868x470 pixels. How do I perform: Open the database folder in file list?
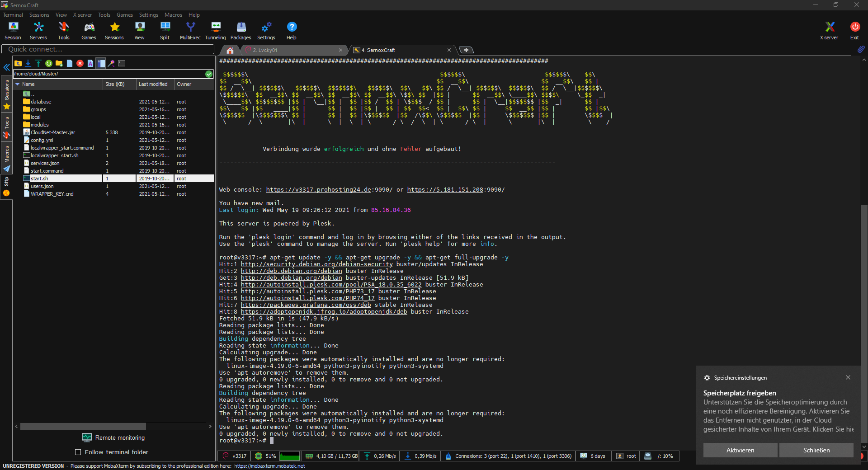pyautogui.click(x=41, y=102)
